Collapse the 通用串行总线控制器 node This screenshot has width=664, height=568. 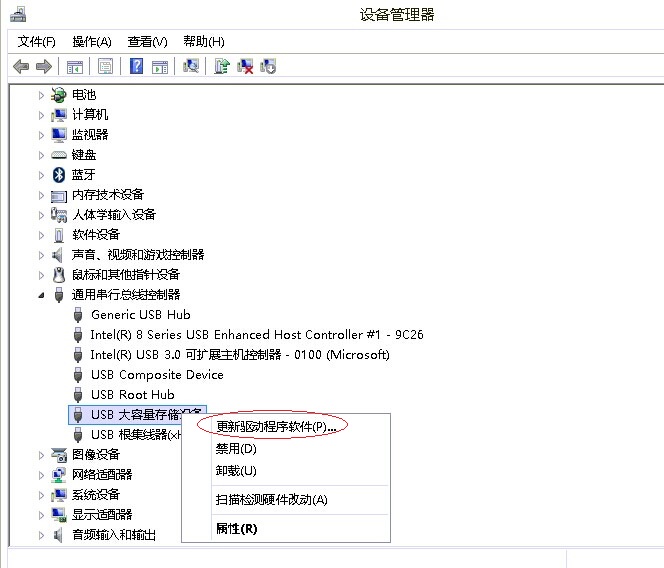(42, 295)
